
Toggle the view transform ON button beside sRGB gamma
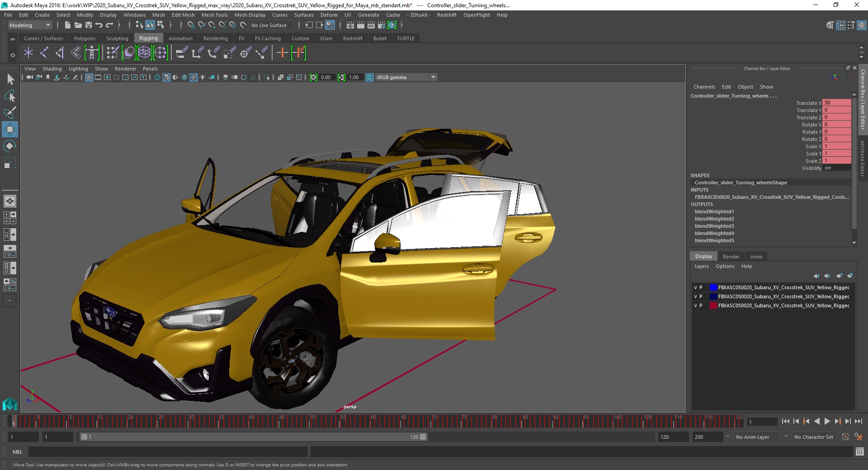pyautogui.click(x=369, y=77)
